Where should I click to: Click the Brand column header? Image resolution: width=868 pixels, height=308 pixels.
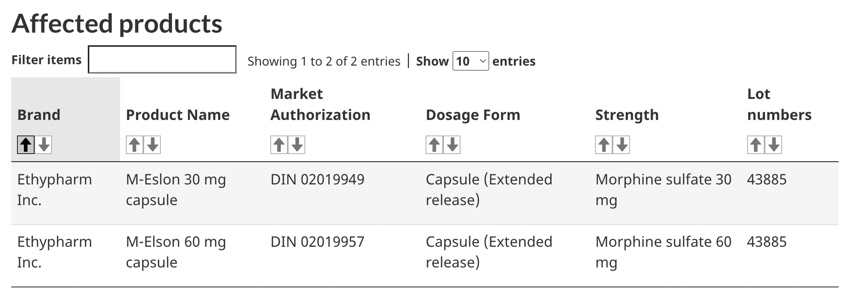39,115
